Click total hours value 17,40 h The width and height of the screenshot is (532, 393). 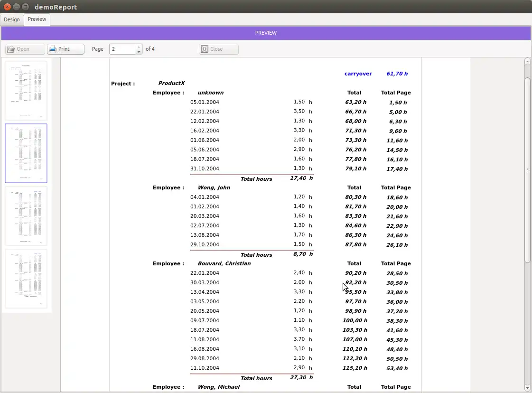301,178
